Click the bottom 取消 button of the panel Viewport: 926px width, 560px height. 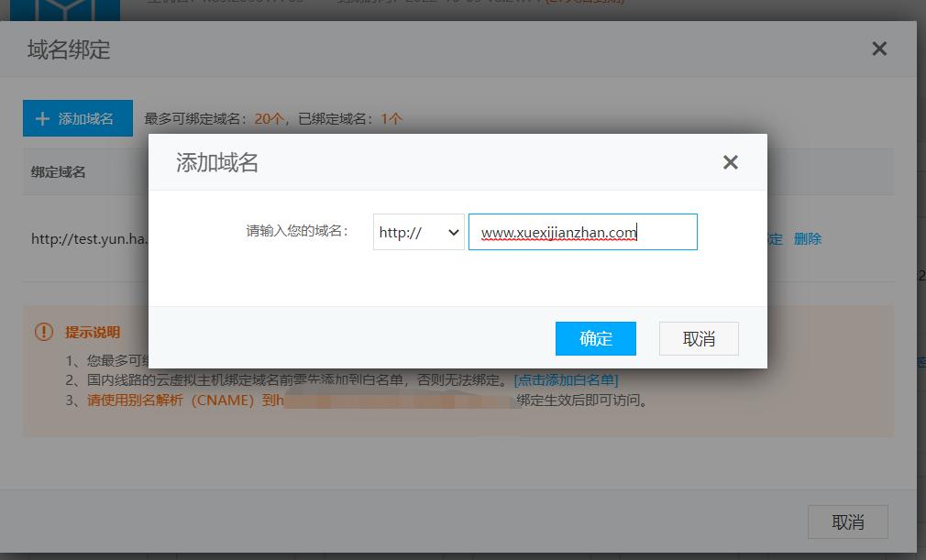pos(848,521)
